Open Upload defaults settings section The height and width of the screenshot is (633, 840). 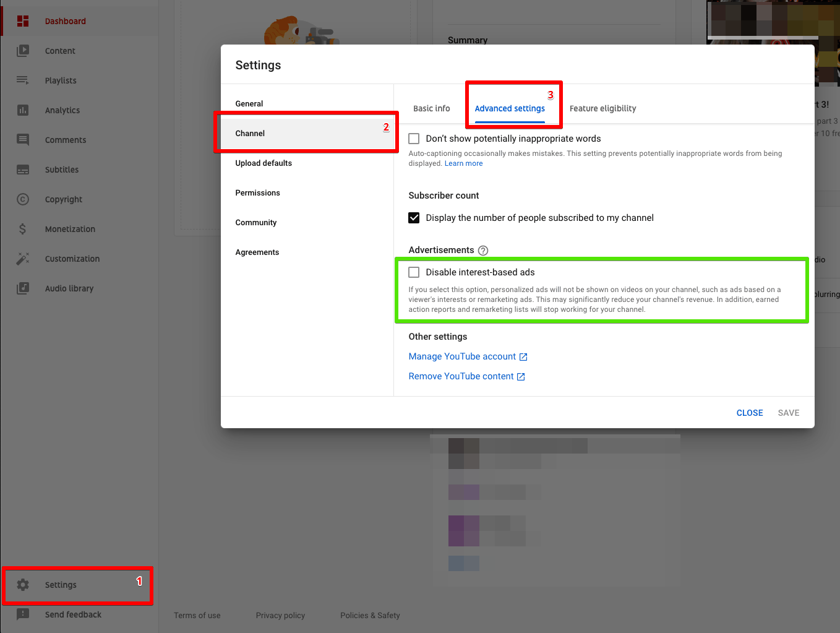pos(307,163)
